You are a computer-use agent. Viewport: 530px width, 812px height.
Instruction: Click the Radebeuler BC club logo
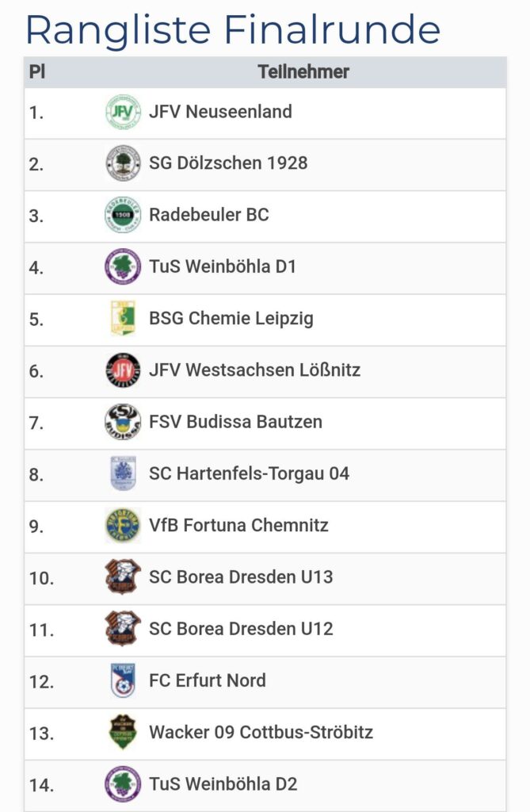[x=123, y=215]
